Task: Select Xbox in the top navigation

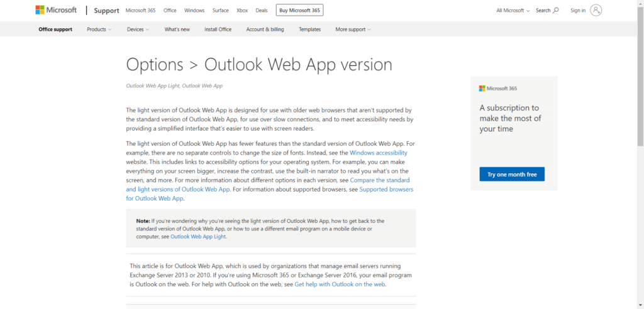Action: pyautogui.click(x=241, y=11)
